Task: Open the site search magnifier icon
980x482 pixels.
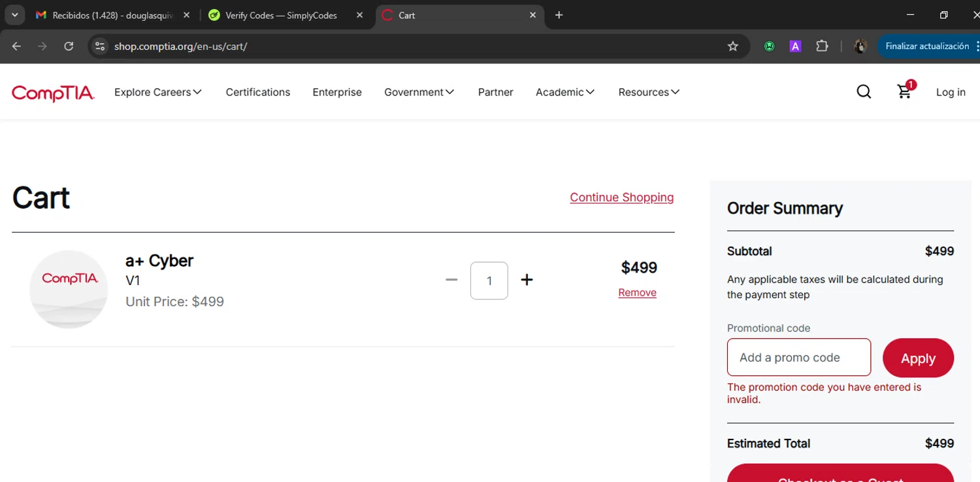Action: pos(864,92)
